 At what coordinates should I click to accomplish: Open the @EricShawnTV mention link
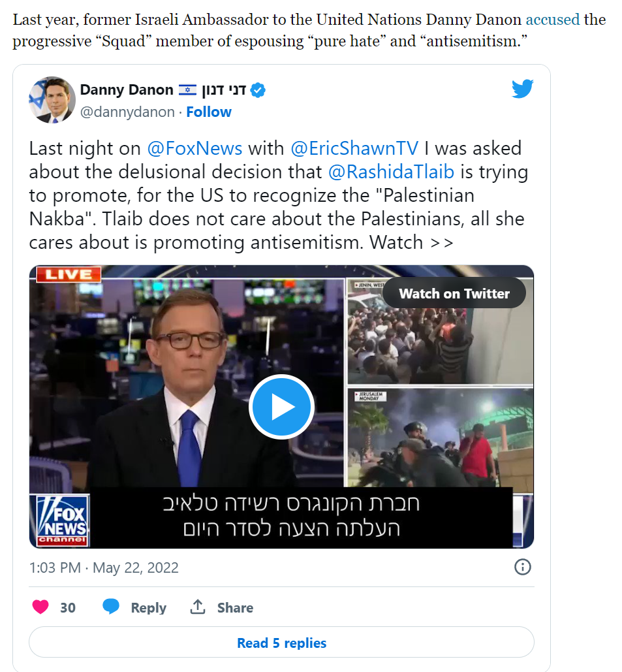point(354,148)
